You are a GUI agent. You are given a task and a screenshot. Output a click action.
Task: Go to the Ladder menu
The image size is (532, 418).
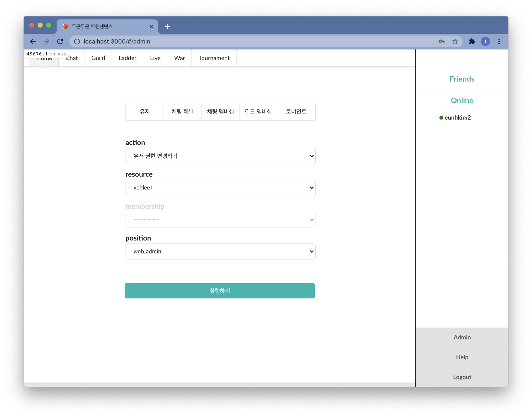coord(127,58)
